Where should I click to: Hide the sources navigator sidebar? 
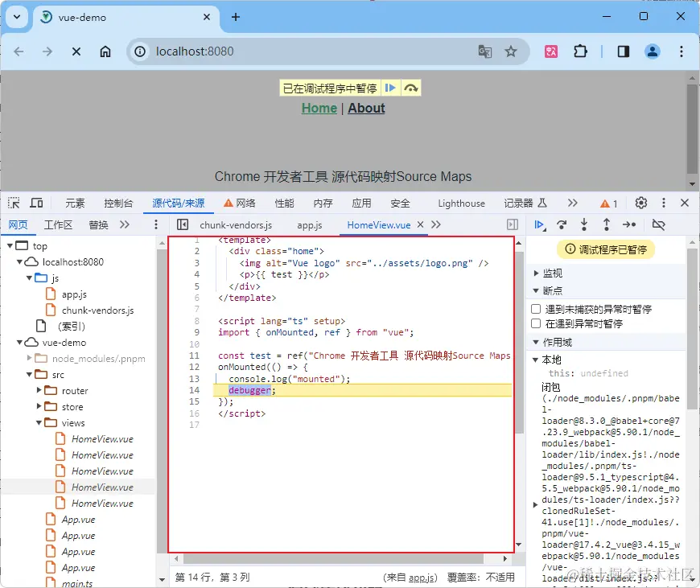tap(183, 224)
